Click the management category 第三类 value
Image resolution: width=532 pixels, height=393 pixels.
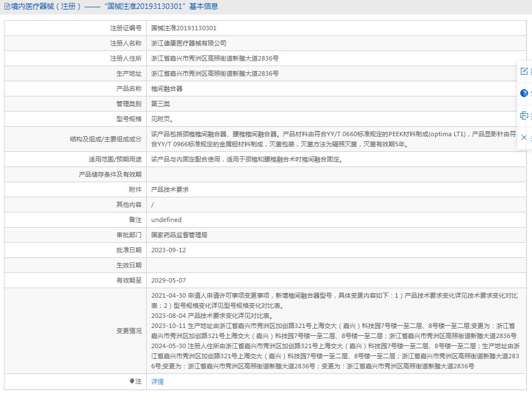point(161,104)
